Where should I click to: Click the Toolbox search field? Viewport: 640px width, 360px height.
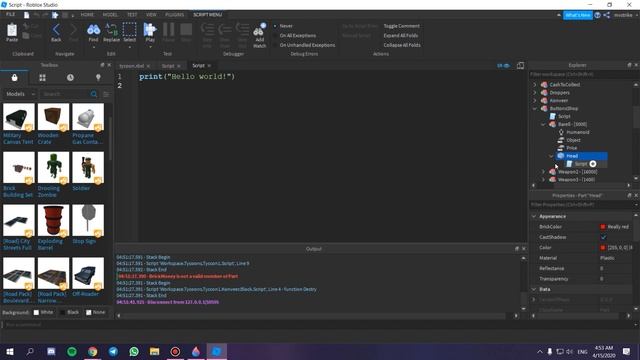point(64,94)
